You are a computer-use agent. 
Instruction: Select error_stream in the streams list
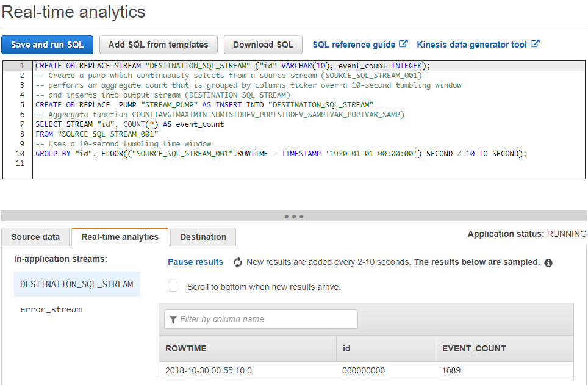51,309
